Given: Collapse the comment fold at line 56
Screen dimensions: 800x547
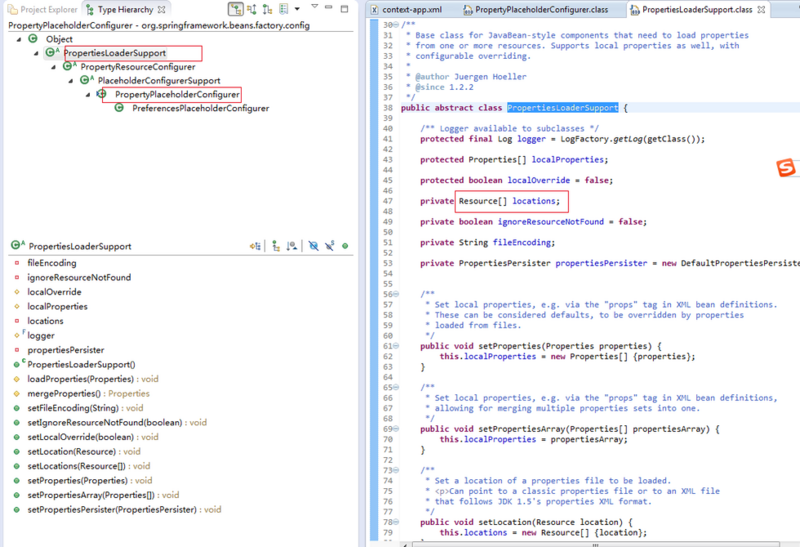Looking at the screenshot, I should (396, 294).
